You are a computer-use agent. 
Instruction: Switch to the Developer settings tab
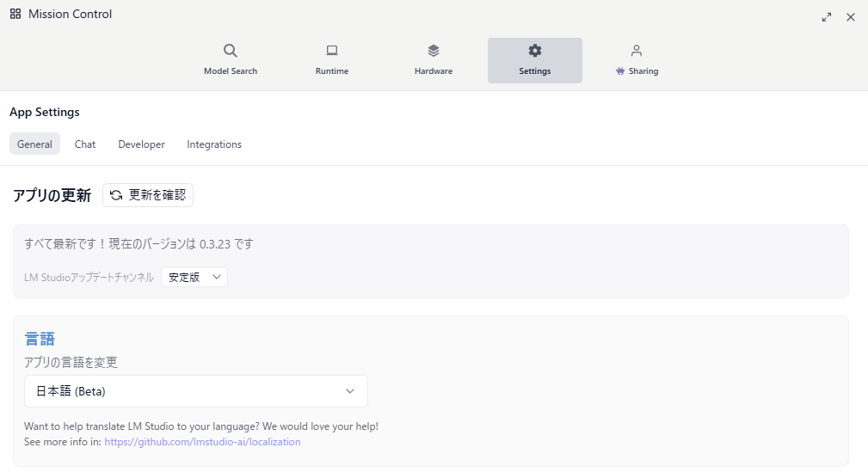141,144
